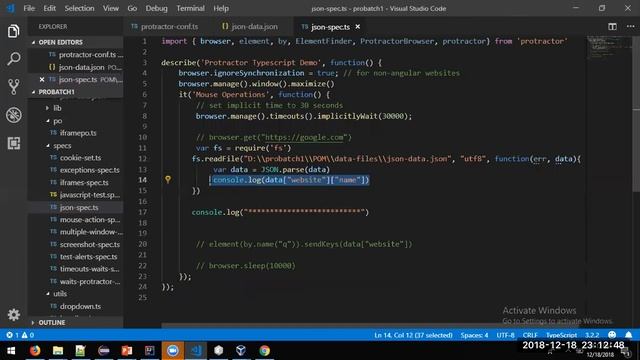Viewport: 640px width, 360px height.
Task: Click the Visual Studio Code taskbar icon
Action: (196, 351)
